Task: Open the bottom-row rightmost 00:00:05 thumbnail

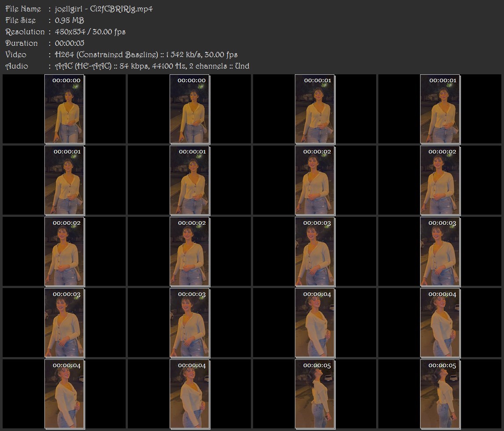Action: coord(440,394)
